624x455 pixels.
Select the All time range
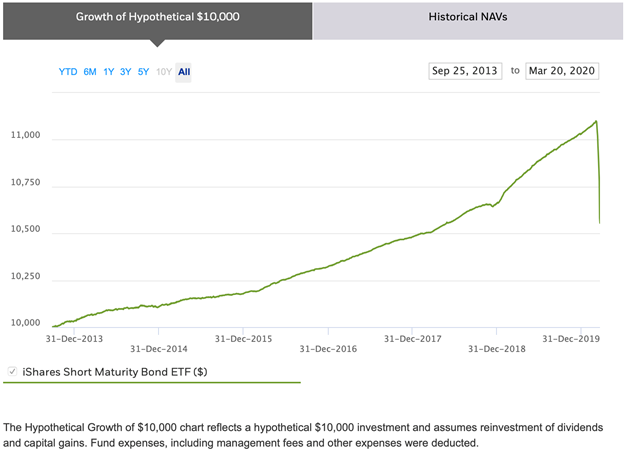point(184,72)
